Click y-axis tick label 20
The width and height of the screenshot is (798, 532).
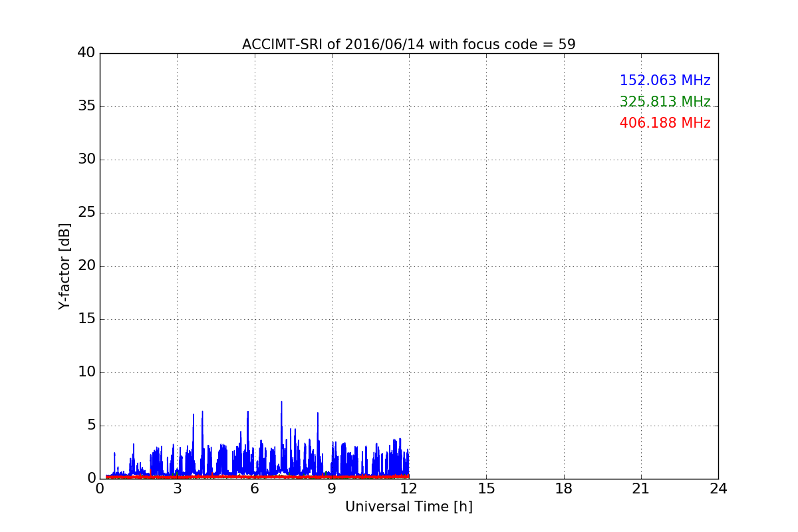[86, 266]
